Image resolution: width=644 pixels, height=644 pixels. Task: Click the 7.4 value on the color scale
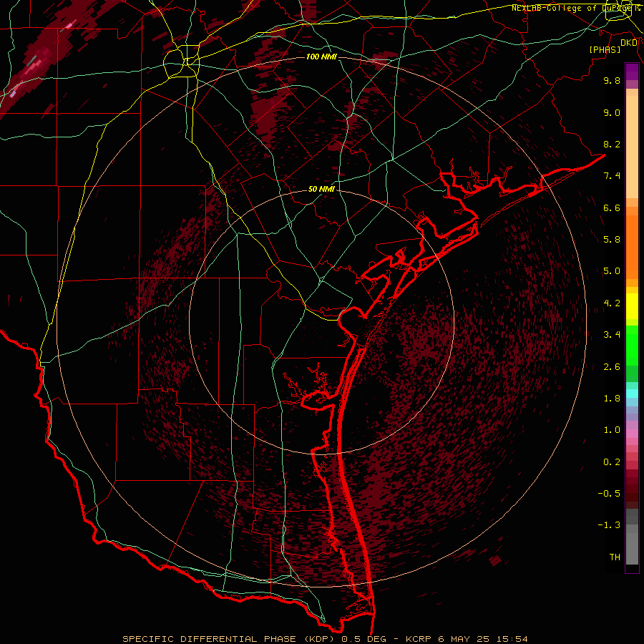(x=612, y=176)
